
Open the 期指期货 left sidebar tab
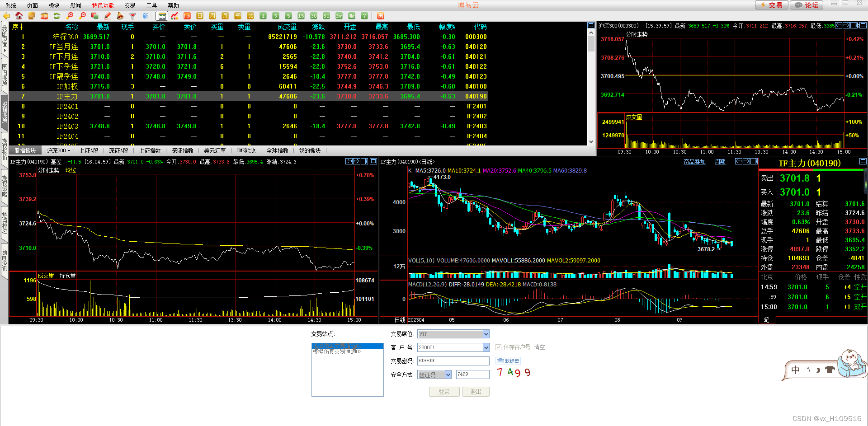[x=5, y=112]
